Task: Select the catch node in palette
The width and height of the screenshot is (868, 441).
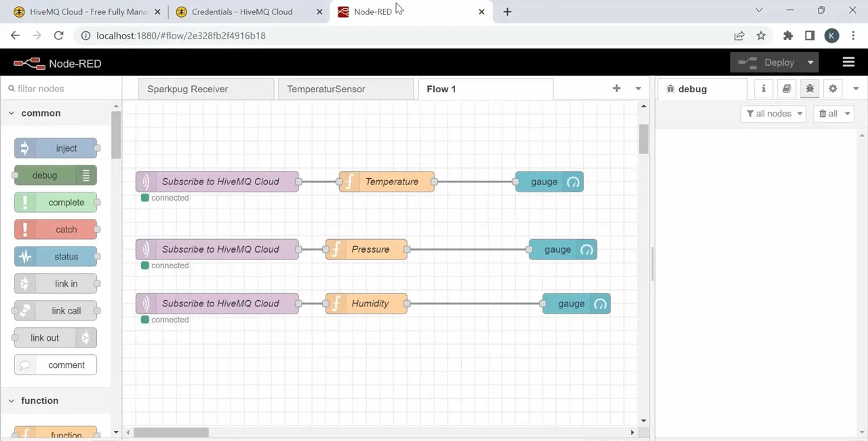Action: (x=56, y=230)
